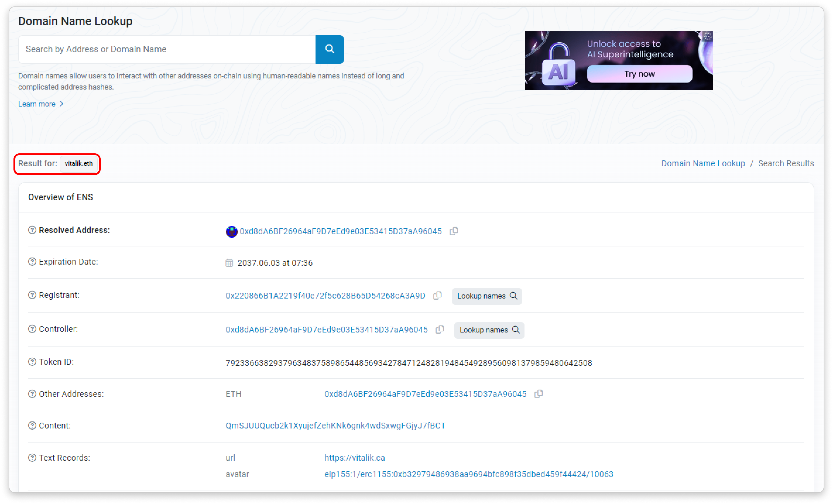The image size is (833, 504).
Task: Open the https://vitalik.ca url link
Action: click(354, 458)
